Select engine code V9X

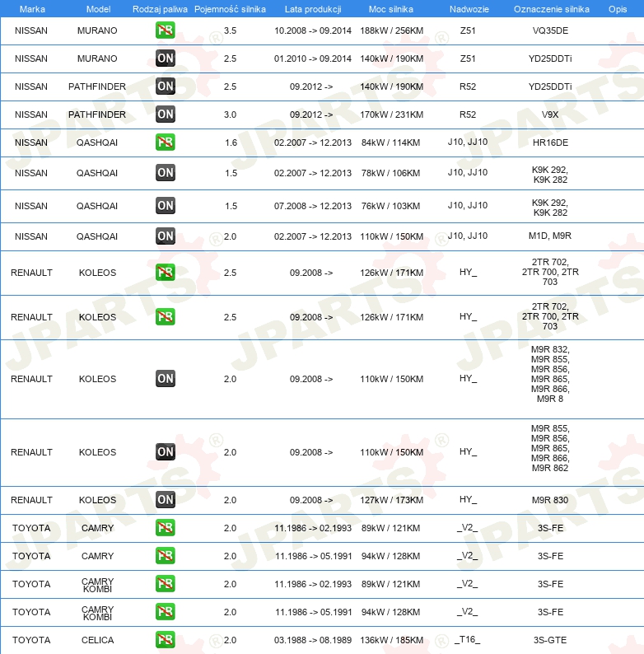point(550,114)
